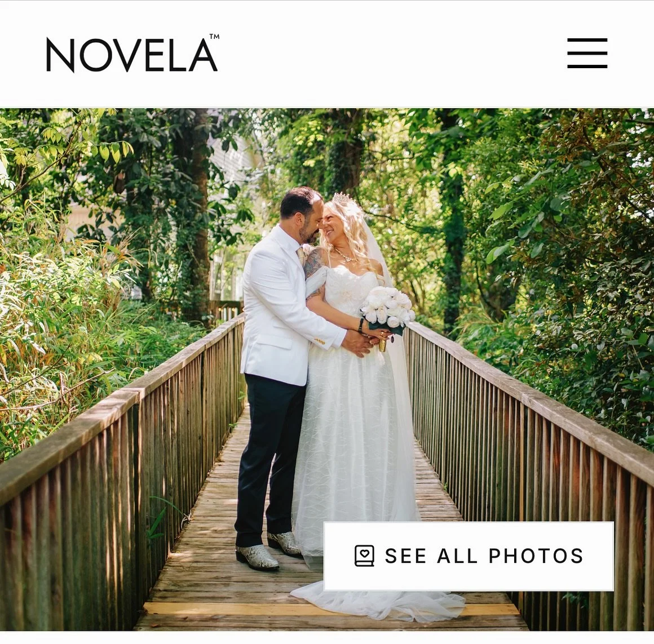
Task: Click the bride's white flower bouquet
Action: 387,308
